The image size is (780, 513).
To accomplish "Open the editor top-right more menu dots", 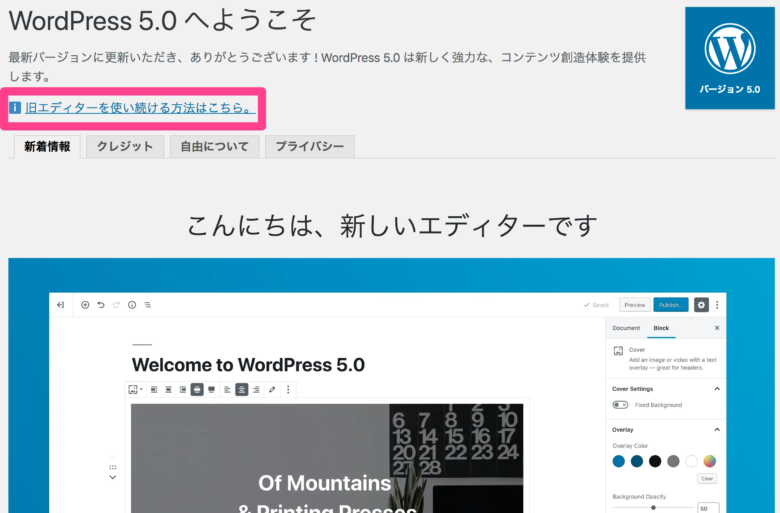I will (717, 305).
